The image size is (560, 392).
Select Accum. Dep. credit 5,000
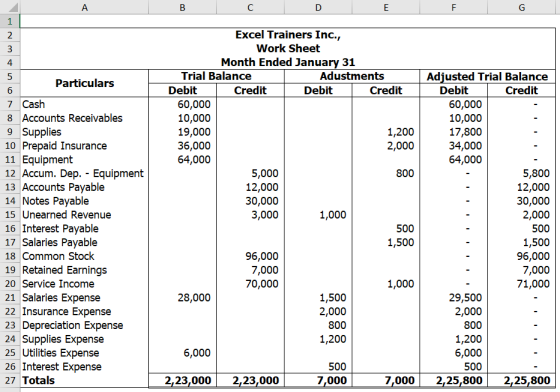(x=250, y=174)
